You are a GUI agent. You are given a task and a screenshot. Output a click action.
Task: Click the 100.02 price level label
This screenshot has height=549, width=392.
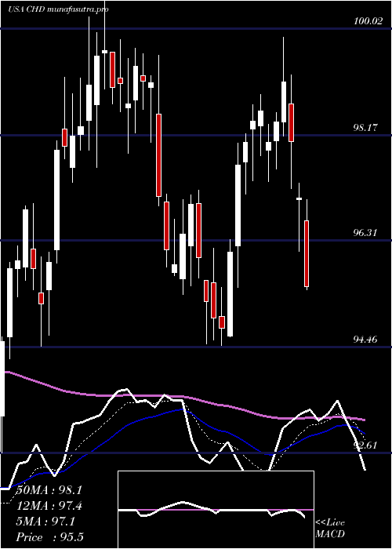(x=368, y=21)
